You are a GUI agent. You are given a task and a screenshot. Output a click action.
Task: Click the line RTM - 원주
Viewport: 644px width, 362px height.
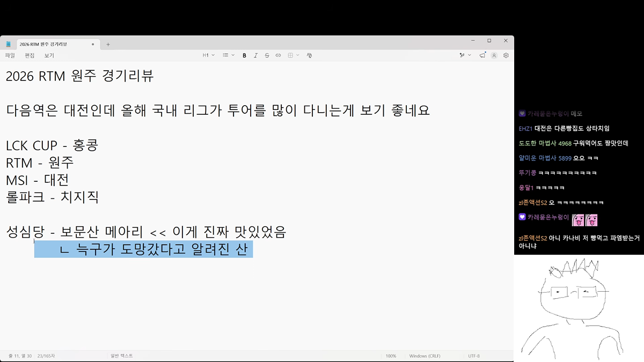coord(40,163)
